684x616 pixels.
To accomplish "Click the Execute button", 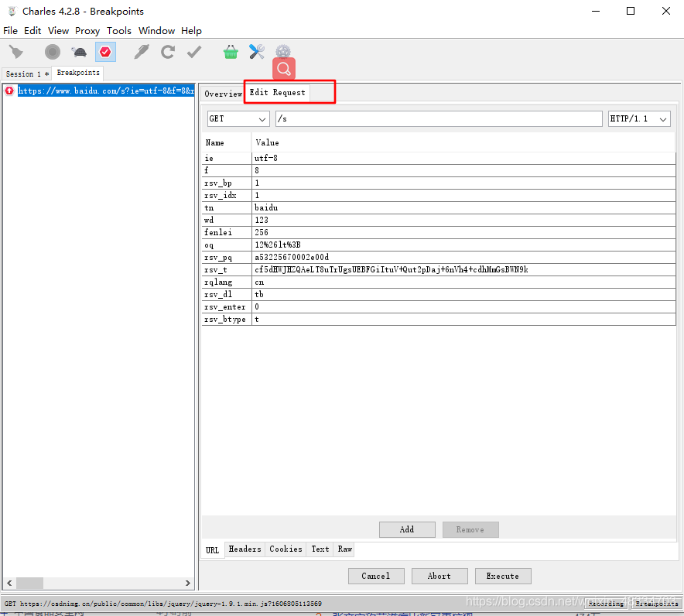I will tap(503, 576).
